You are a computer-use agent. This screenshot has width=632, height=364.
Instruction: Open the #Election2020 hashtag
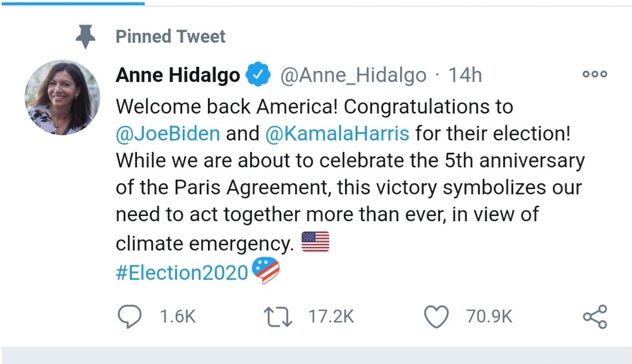[x=181, y=272]
